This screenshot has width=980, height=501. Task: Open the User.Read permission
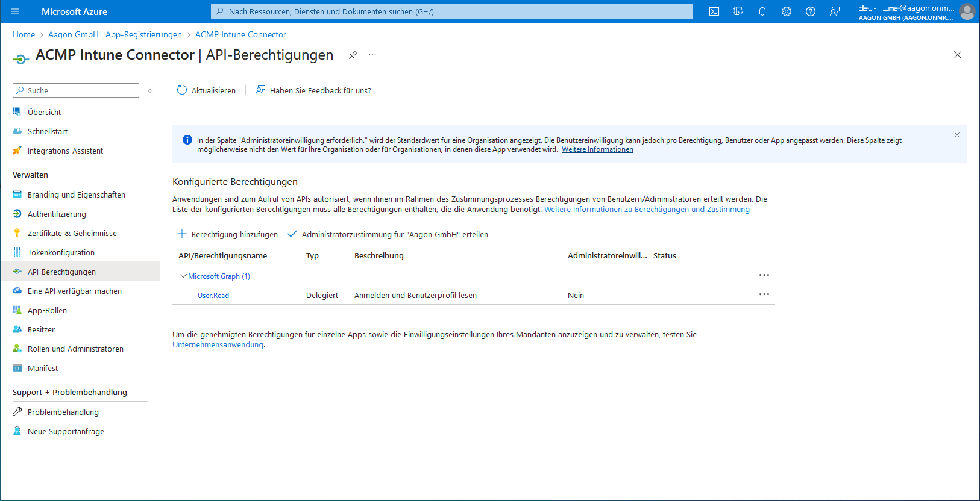(x=213, y=295)
